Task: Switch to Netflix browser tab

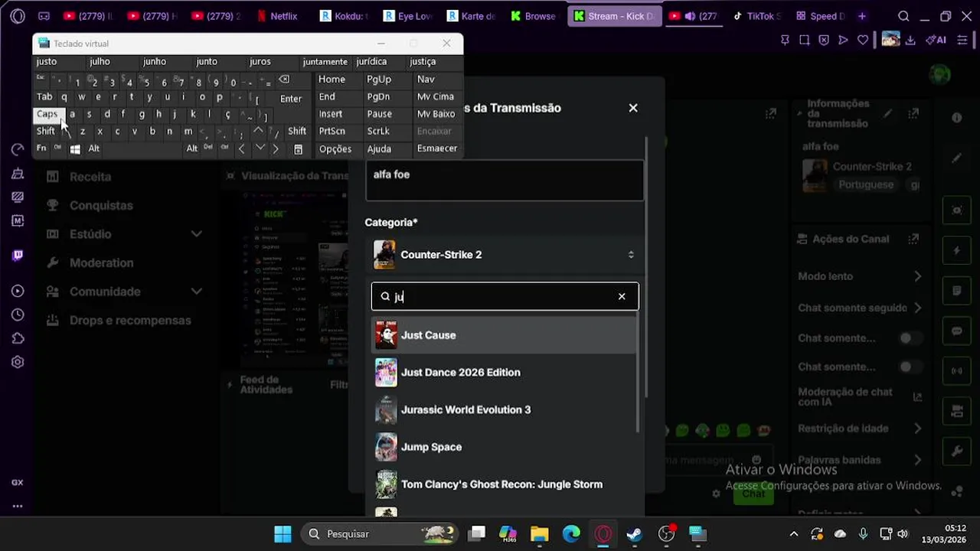Action: (x=277, y=16)
